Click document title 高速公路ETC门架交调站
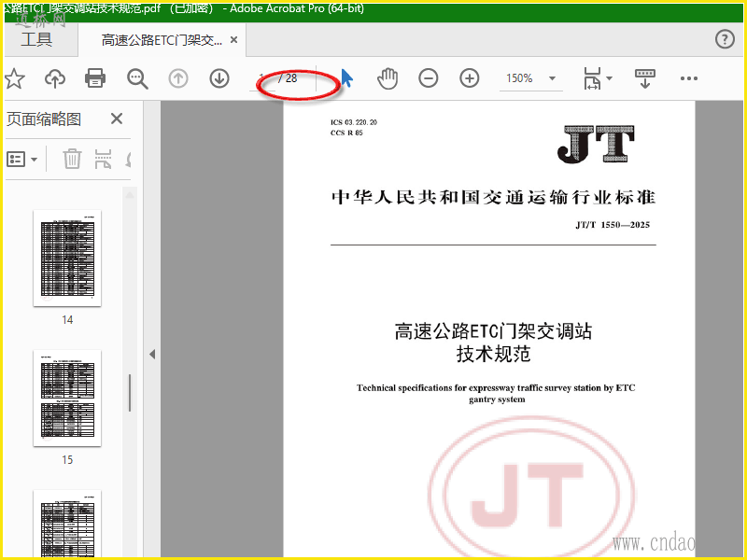The height and width of the screenshot is (560, 747). tap(493, 331)
